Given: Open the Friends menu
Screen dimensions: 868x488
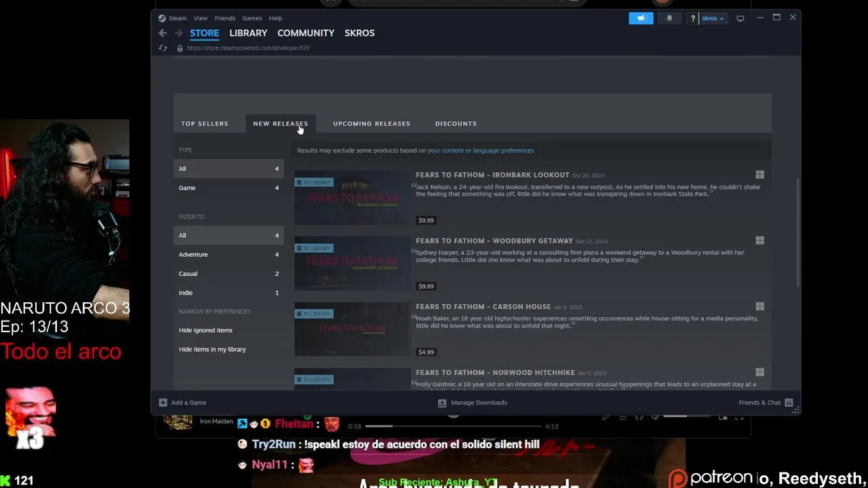Looking at the screenshot, I should coord(224,18).
